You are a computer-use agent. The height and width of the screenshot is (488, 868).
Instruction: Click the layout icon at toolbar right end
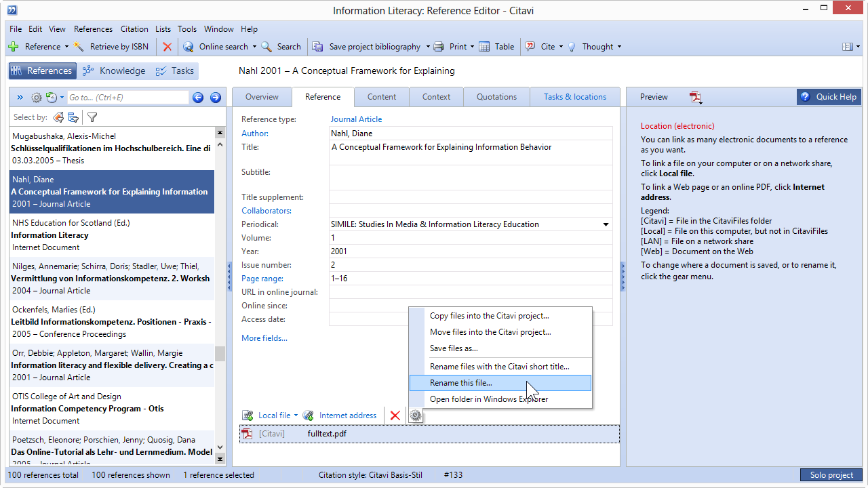point(847,47)
